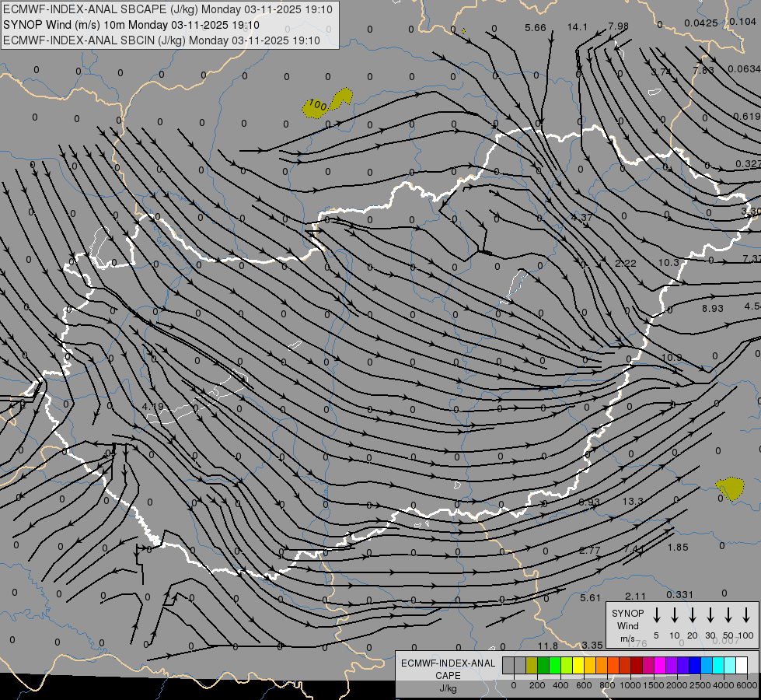Click the 8.93 value on the map
761x700 pixels.
(713, 309)
